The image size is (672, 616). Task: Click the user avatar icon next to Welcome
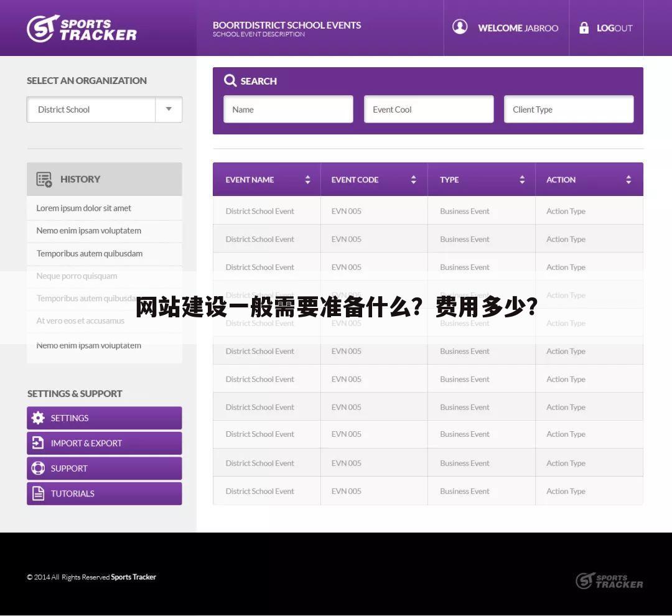tap(460, 27)
